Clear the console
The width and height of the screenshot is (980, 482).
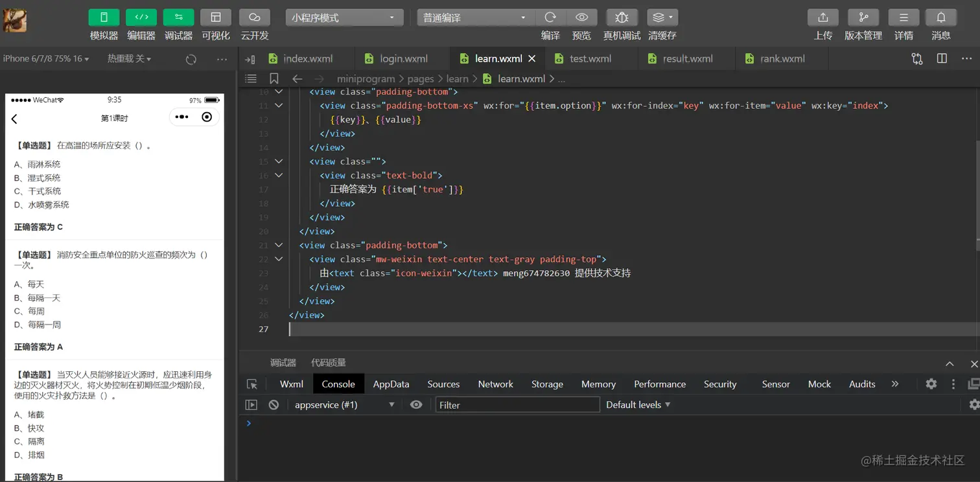coord(274,405)
